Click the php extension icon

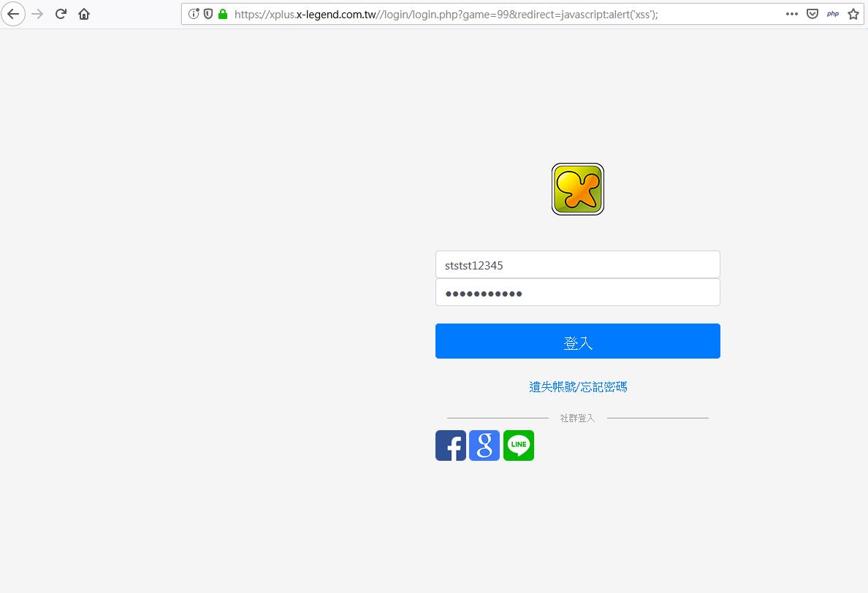pos(833,14)
